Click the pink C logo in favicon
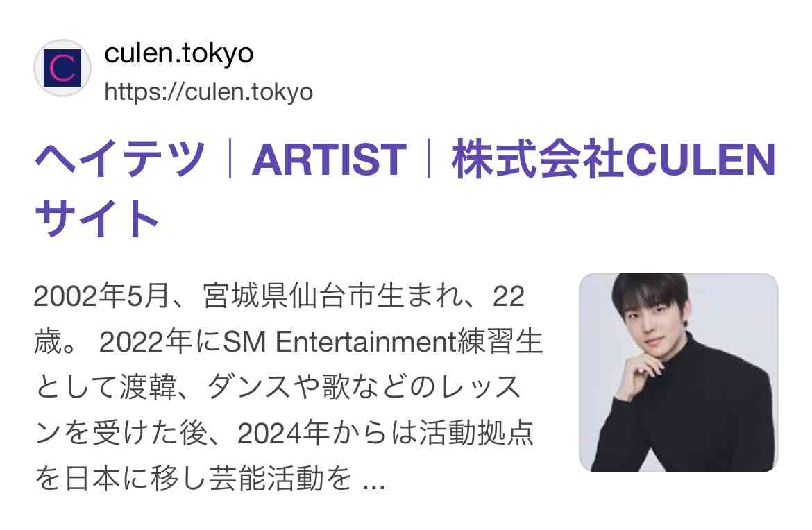812x530 pixels. pyautogui.click(x=62, y=68)
